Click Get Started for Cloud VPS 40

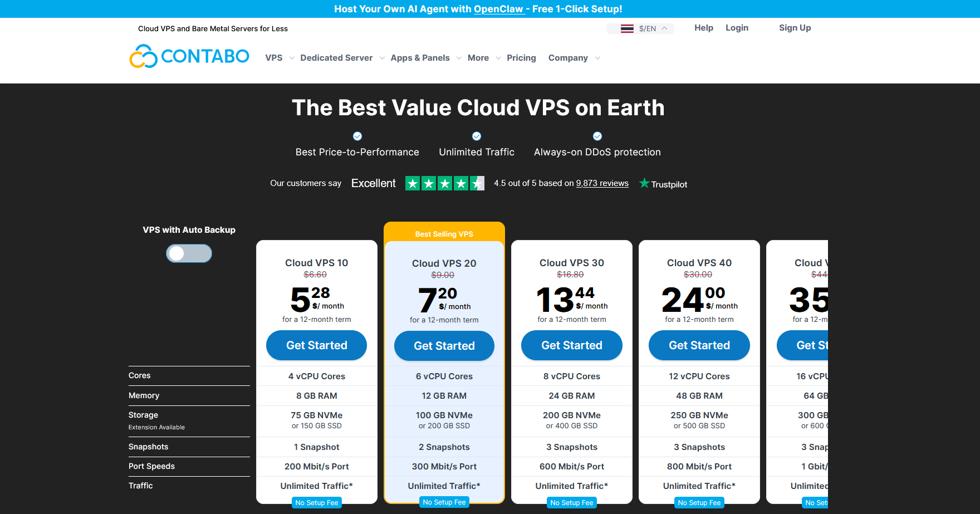coord(699,345)
